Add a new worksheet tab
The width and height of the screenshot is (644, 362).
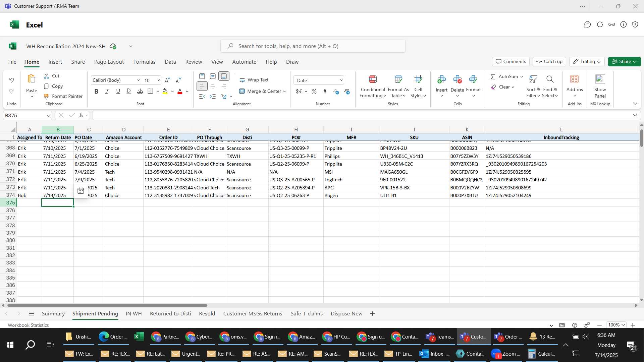click(372, 314)
